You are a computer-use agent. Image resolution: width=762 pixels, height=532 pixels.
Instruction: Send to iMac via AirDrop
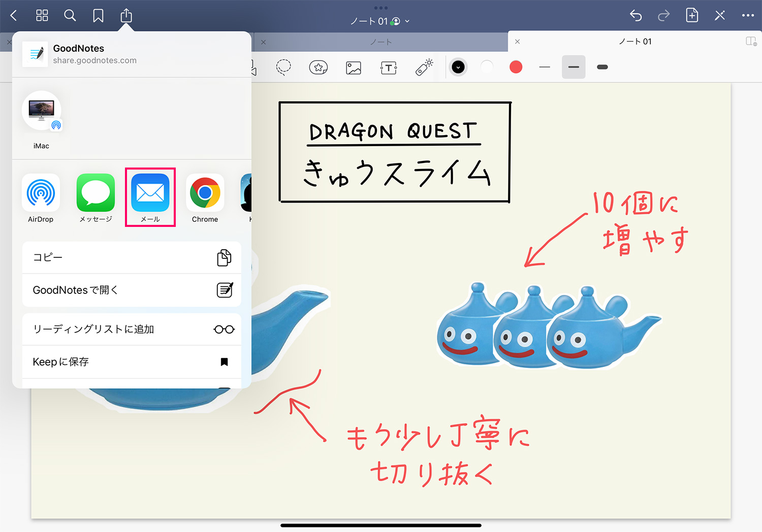[42, 120]
